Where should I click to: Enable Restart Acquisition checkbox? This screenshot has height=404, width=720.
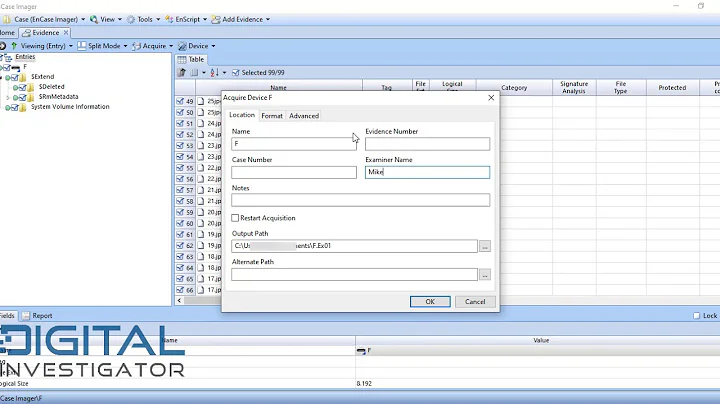235,218
